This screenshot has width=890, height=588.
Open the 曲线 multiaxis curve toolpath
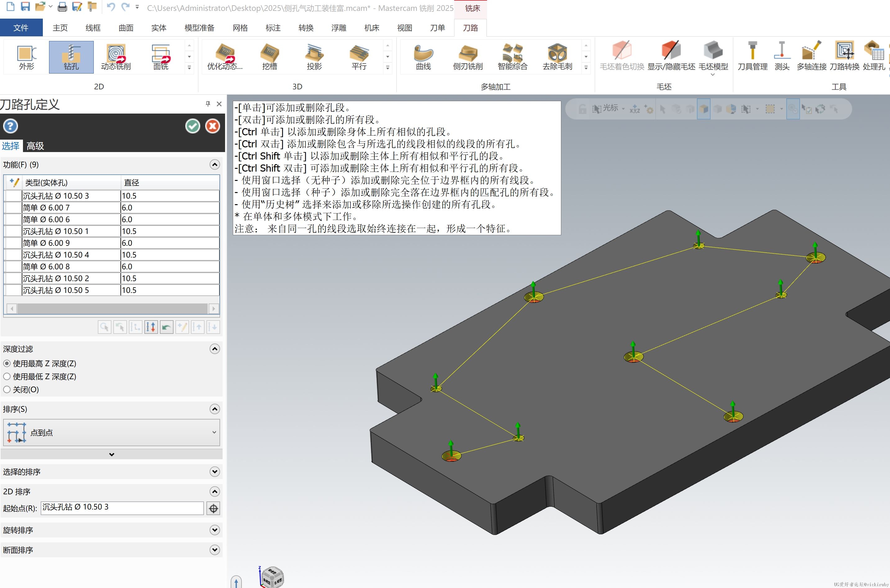pyautogui.click(x=423, y=57)
